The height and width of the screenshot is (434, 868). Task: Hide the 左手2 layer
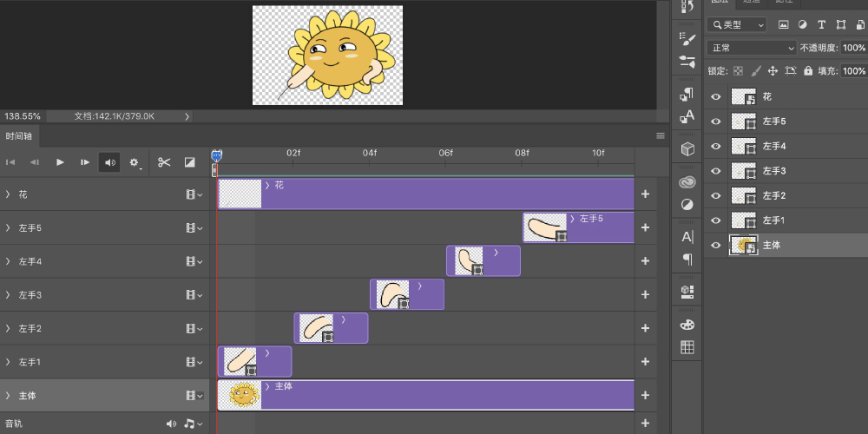point(716,195)
